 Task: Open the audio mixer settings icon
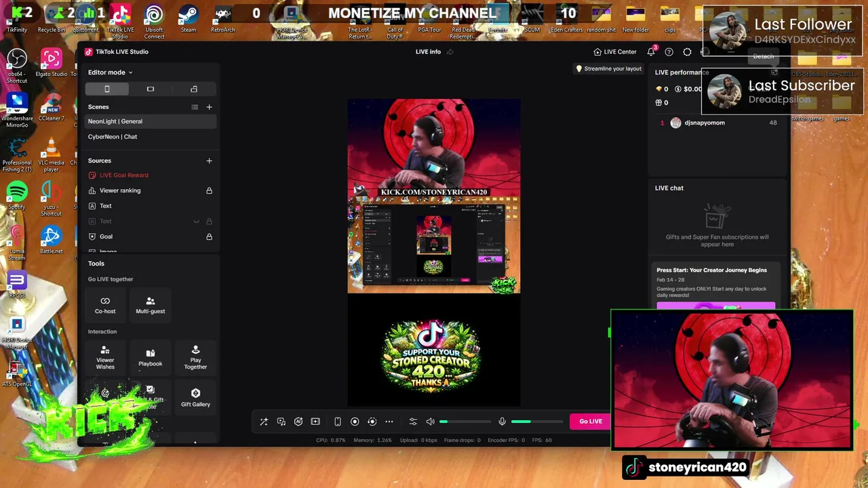(413, 422)
